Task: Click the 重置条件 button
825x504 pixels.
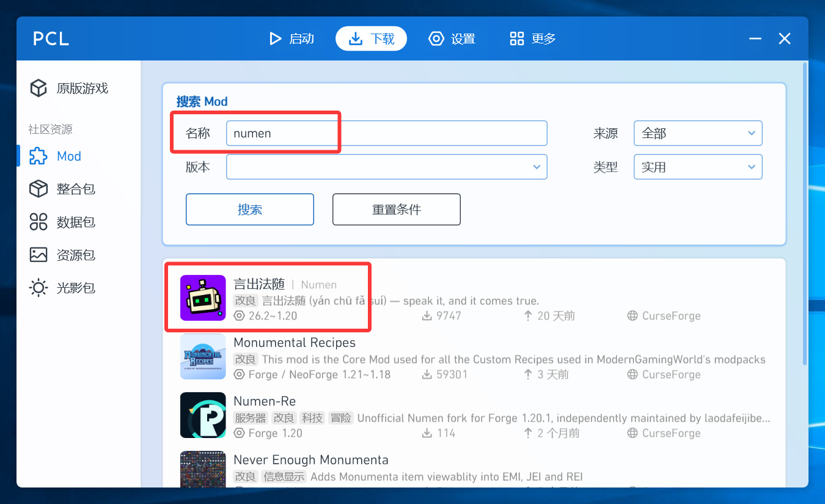Action: [x=397, y=210]
